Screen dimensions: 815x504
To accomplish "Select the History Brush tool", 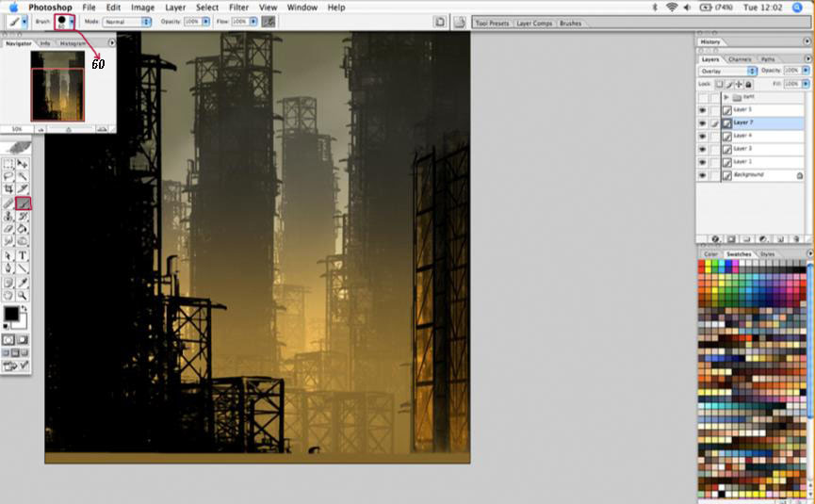I will [x=23, y=216].
